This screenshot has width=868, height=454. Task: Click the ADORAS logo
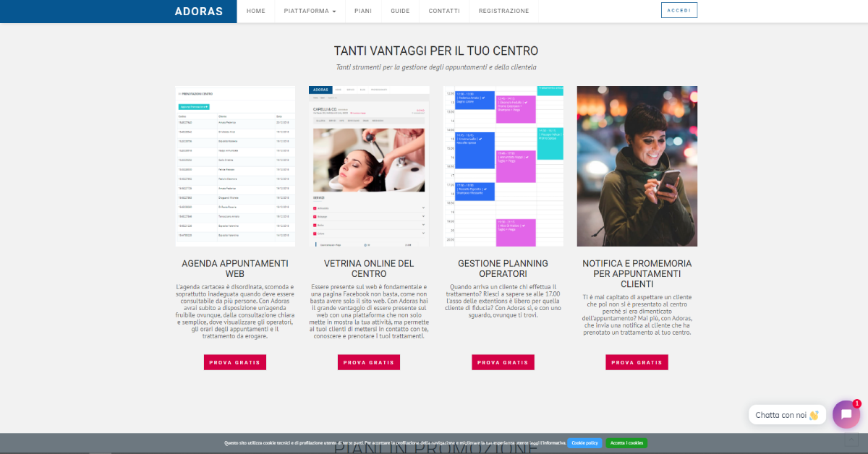(199, 12)
